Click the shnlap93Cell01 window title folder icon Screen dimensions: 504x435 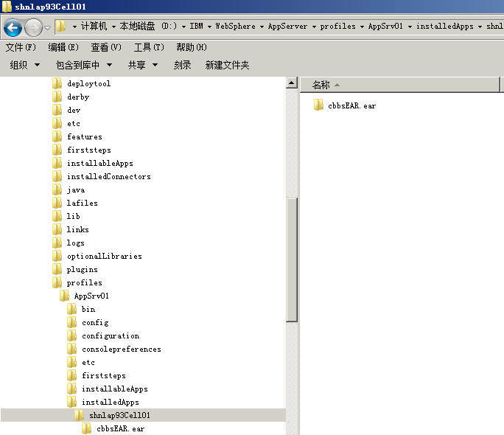[7, 7]
